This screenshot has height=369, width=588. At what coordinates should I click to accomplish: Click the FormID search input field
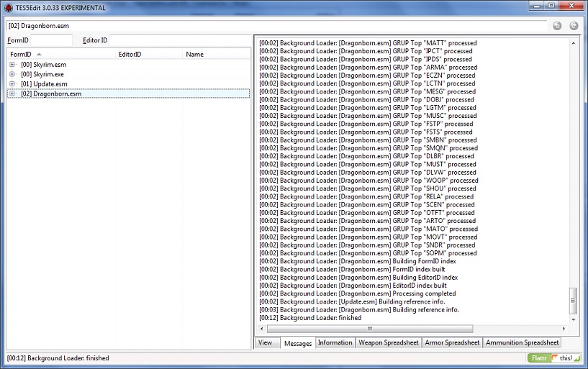pyautogui.click(x=51, y=40)
